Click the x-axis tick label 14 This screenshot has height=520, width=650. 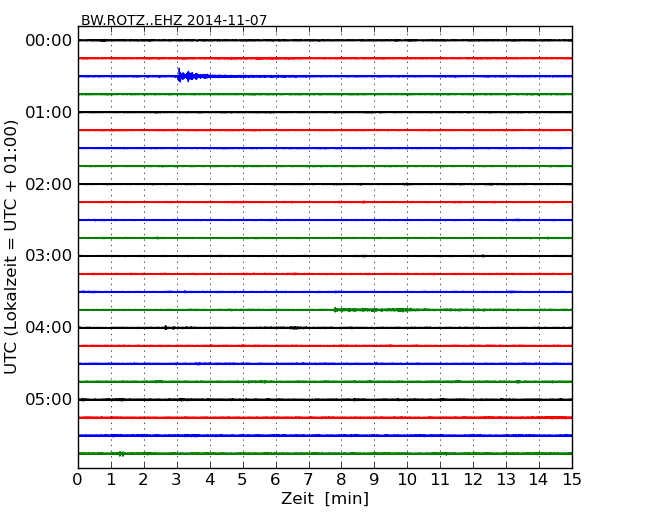click(x=538, y=480)
